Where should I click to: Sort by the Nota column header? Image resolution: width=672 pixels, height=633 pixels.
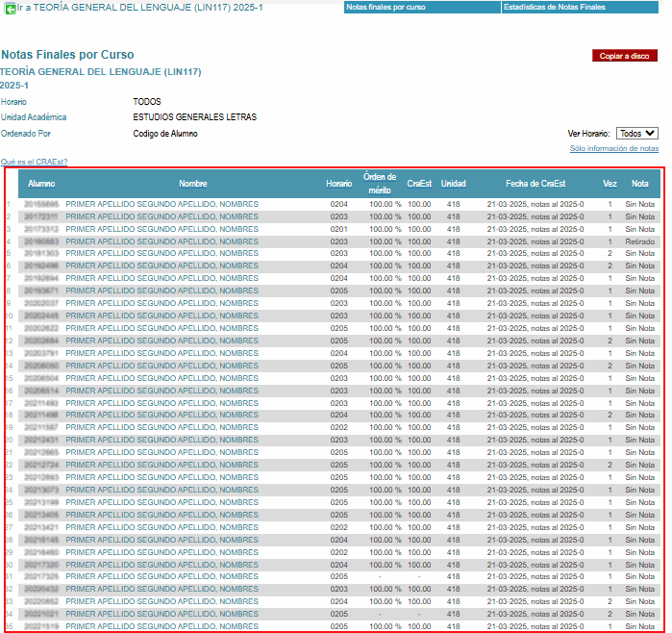639,184
